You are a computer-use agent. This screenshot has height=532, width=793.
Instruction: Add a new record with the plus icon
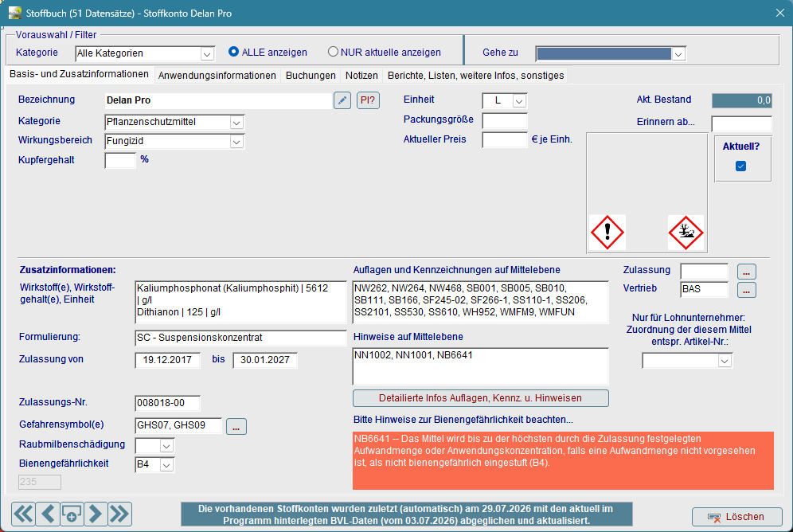point(72,514)
